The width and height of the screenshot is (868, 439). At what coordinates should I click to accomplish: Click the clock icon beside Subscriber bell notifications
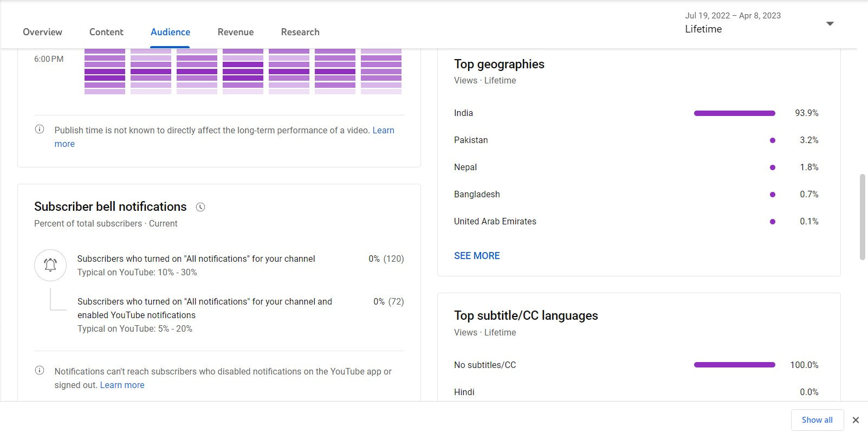point(200,207)
